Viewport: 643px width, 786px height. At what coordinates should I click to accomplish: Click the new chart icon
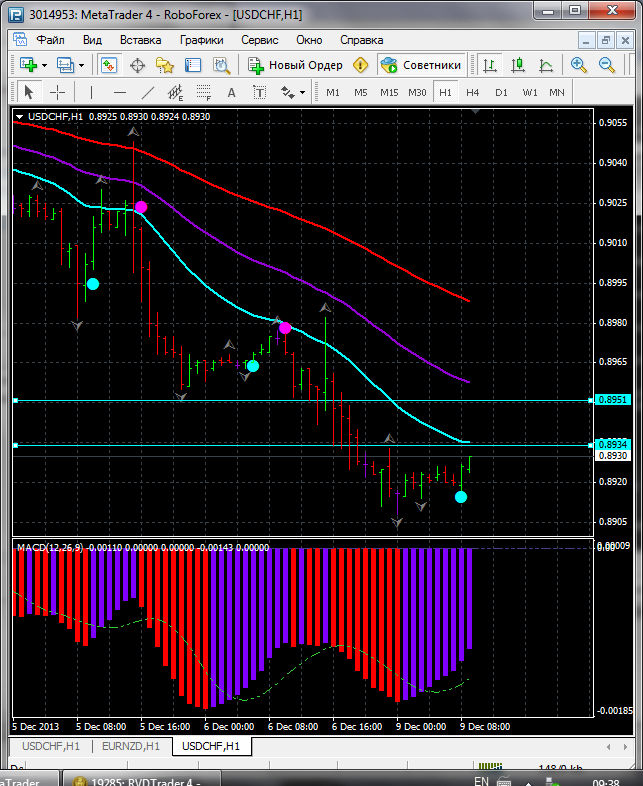[x=29, y=65]
